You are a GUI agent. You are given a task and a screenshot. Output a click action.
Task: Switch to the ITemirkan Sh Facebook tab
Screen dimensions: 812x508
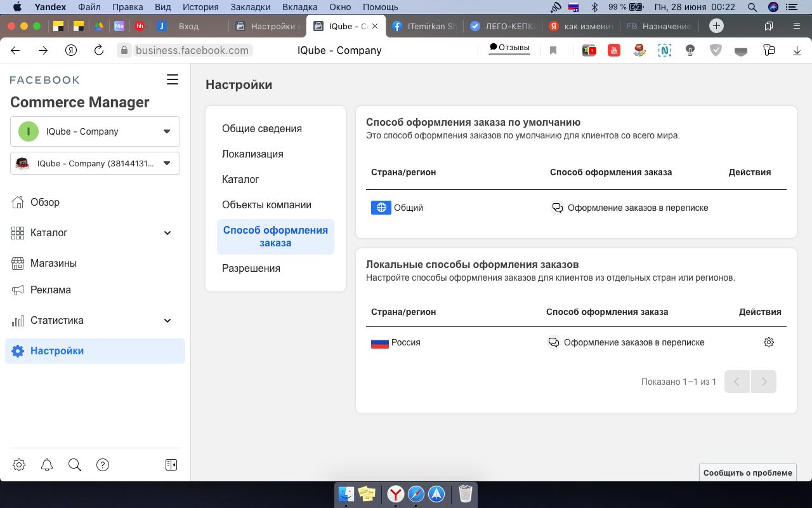pyautogui.click(x=424, y=26)
